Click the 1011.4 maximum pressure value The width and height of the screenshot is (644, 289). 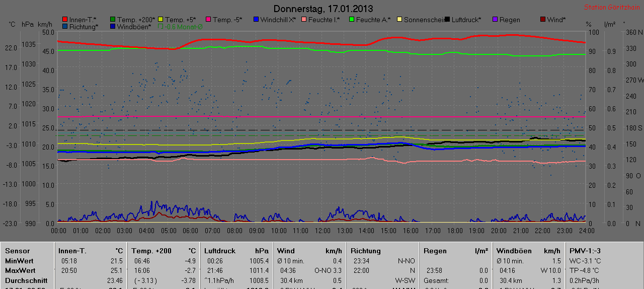[x=259, y=270]
